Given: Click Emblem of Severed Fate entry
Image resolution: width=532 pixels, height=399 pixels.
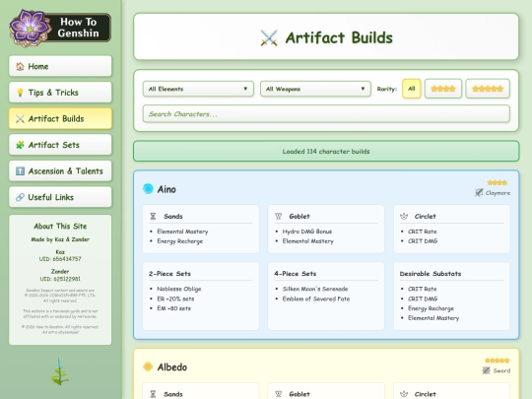Looking at the screenshot, I should coord(316,299).
